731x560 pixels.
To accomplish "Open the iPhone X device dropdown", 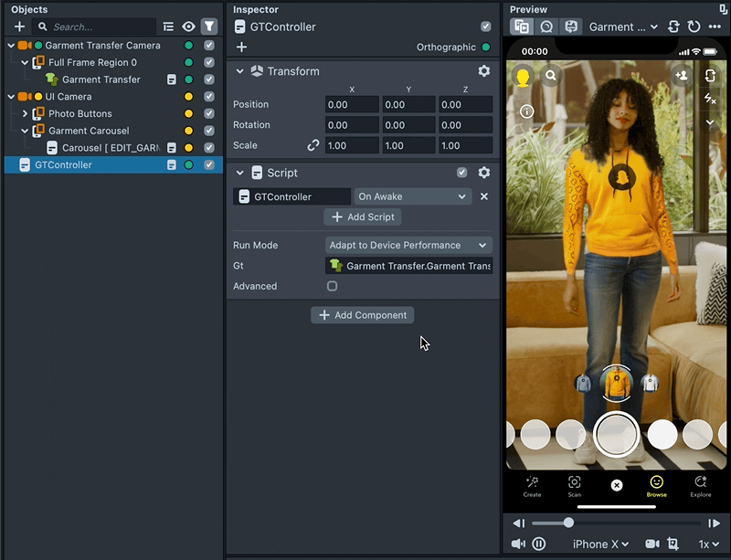I will pyautogui.click(x=600, y=544).
